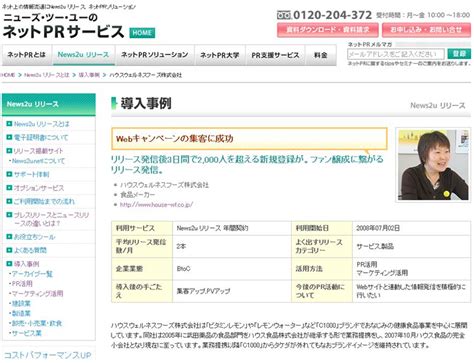474x363 pixels.
Task: Click green square icon beside よくある質問
Action: (9, 250)
